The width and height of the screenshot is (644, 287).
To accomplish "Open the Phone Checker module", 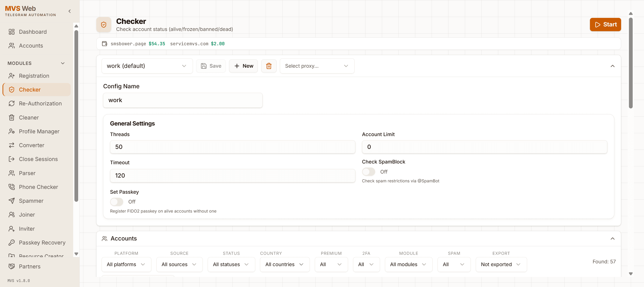I will 37,187.
